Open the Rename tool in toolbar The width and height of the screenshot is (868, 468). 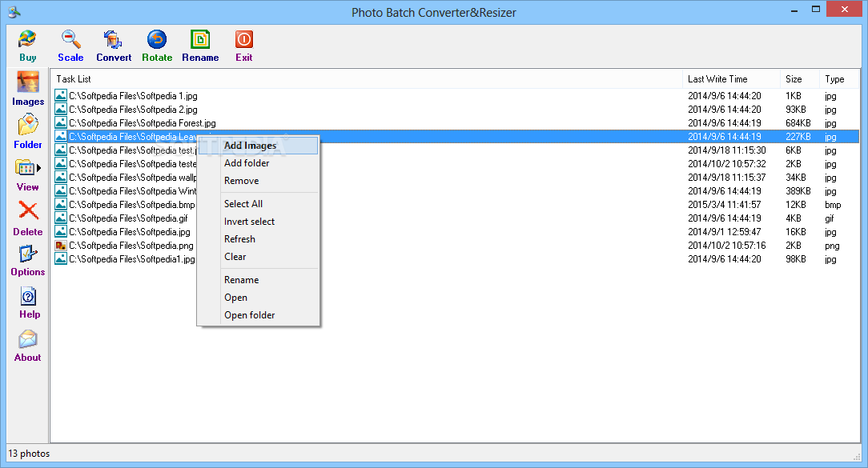click(200, 46)
